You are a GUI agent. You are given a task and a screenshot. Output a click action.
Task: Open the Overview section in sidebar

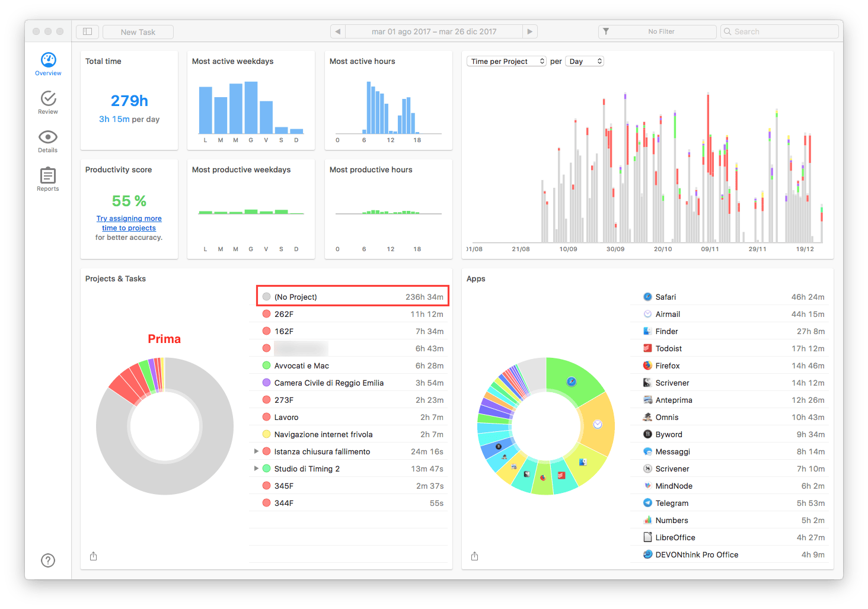[x=48, y=64]
